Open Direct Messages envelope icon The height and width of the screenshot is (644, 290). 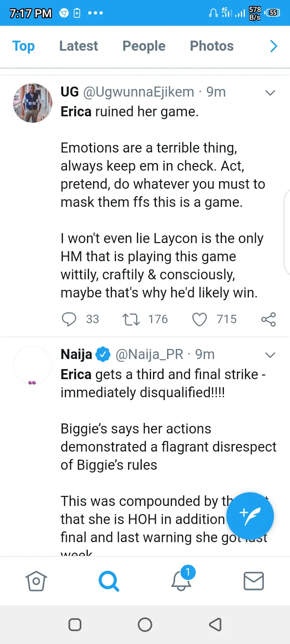coord(254,581)
